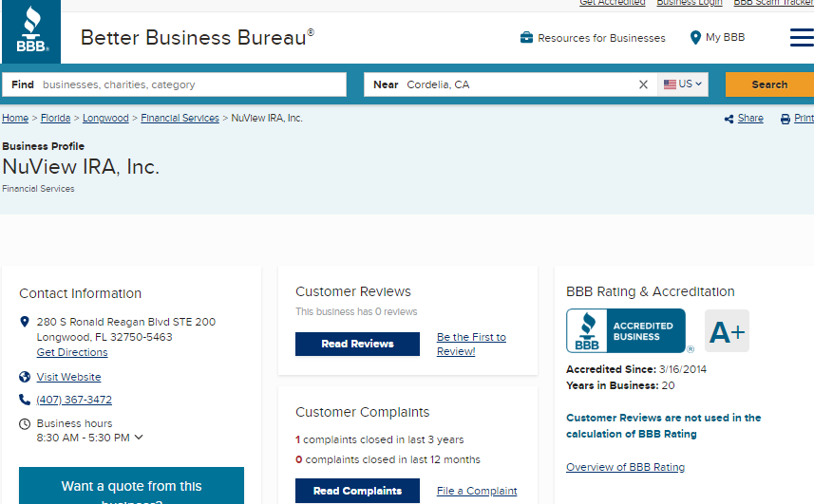Click the US flag icon

click(x=670, y=84)
